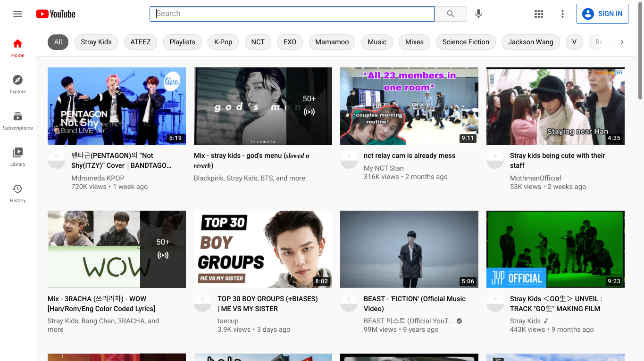The width and height of the screenshot is (644, 361).
Task: Visit Mdromeda KPOP channel name link
Action: 98,178
